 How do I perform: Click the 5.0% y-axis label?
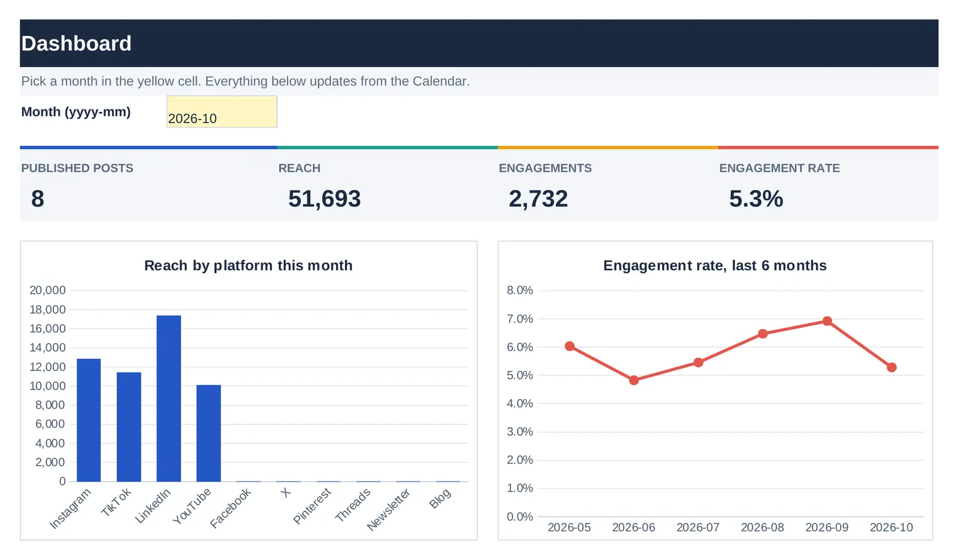[520, 375]
